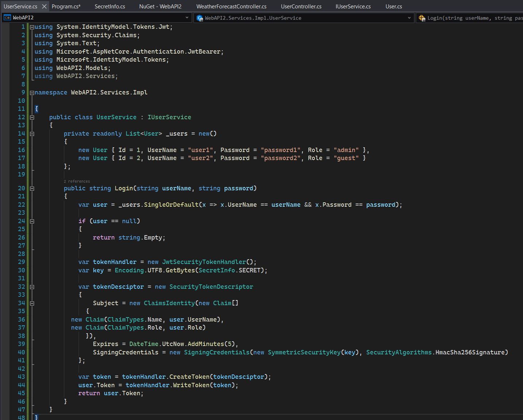
Task: Collapse the Login method block
Action: tap(32, 188)
